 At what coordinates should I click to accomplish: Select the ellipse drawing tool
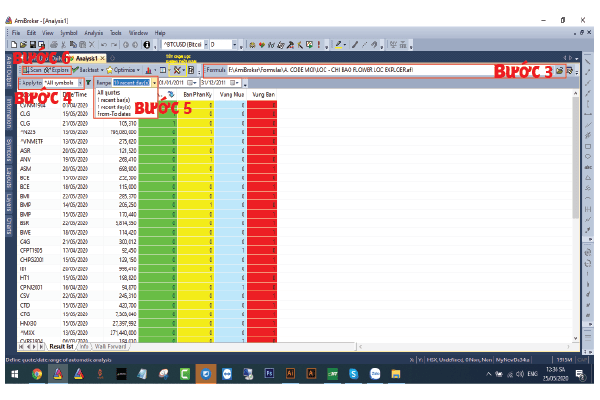pos(588,157)
